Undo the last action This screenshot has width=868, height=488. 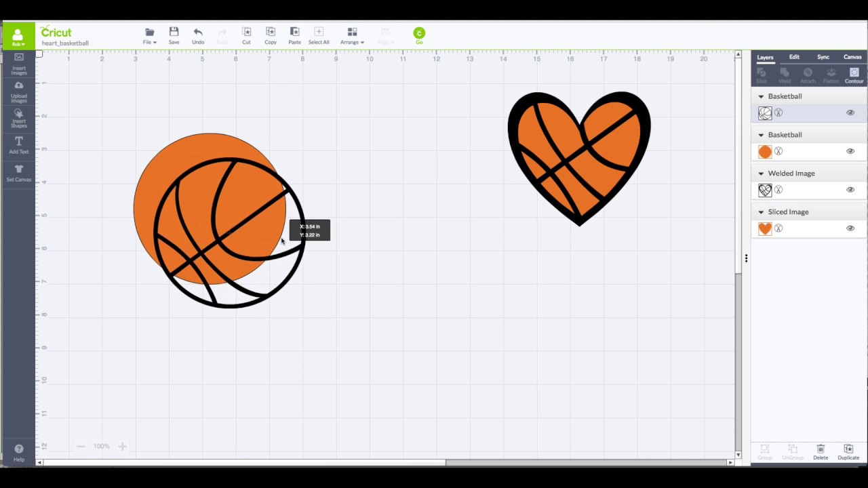point(198,36)
